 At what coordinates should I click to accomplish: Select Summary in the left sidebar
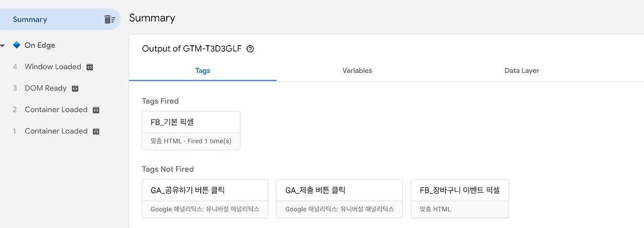pyautogui.click(x=30, y=20)
